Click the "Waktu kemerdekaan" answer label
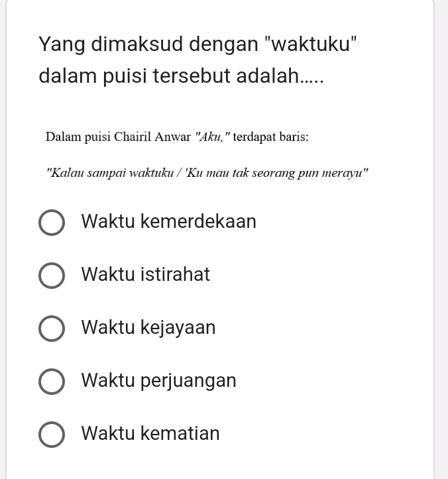 click(x=169, y=221)
